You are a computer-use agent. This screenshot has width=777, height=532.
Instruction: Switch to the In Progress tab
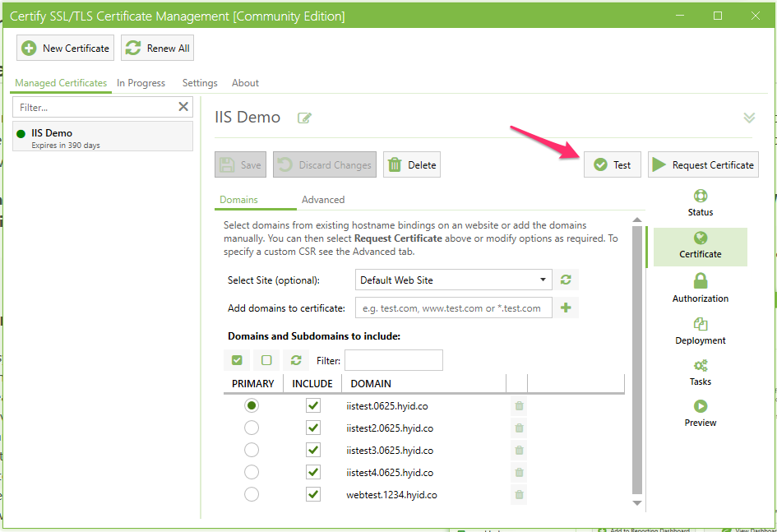[x=141, y=83]
